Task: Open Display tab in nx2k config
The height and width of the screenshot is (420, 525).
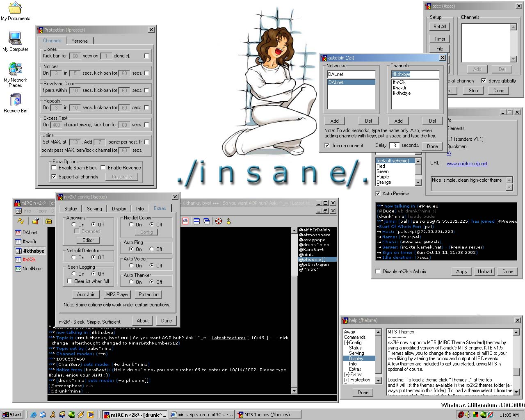Action: 119,208
